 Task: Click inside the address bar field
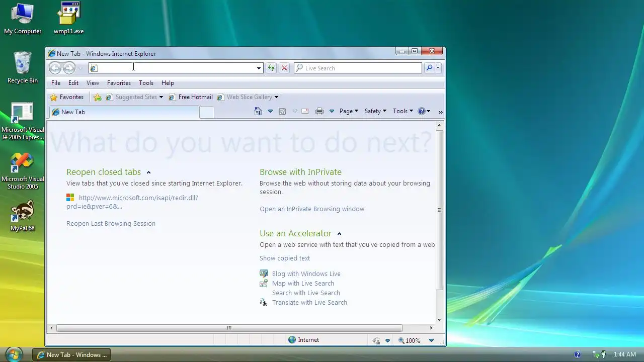172,68
